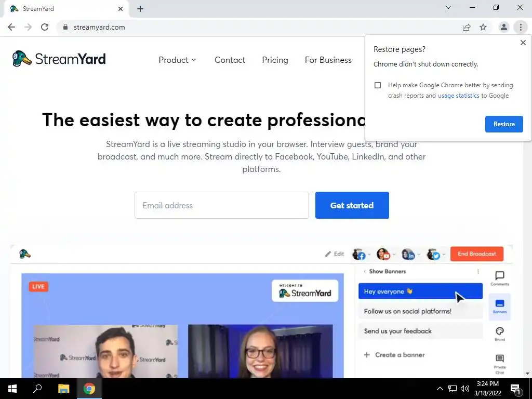Open File Explorer from taskbar

pyautogui.click(x=63, y=389)
